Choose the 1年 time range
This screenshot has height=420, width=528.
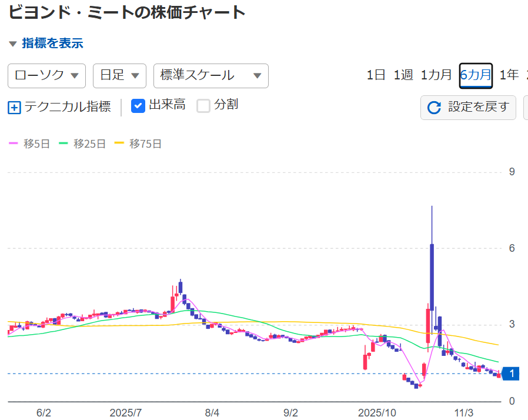click(509, 75)
